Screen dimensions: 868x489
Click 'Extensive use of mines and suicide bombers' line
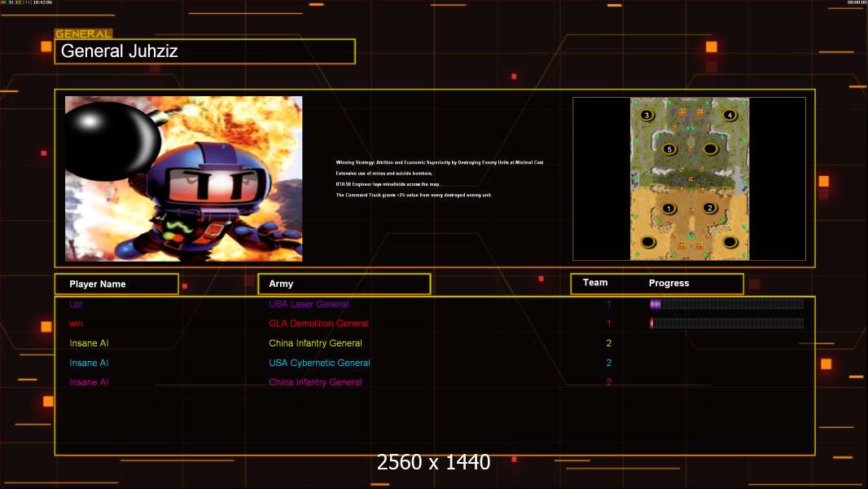[x=384, y=174]
